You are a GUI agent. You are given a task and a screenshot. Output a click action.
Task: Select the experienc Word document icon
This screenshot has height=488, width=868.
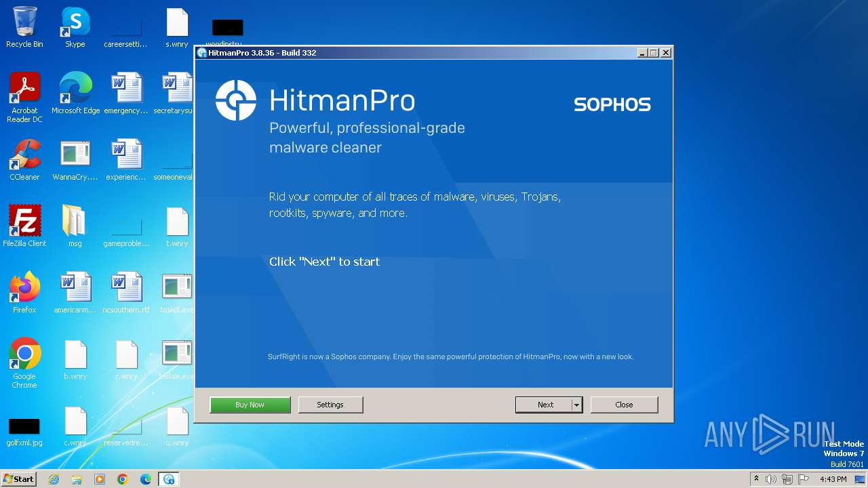point(126,160)
